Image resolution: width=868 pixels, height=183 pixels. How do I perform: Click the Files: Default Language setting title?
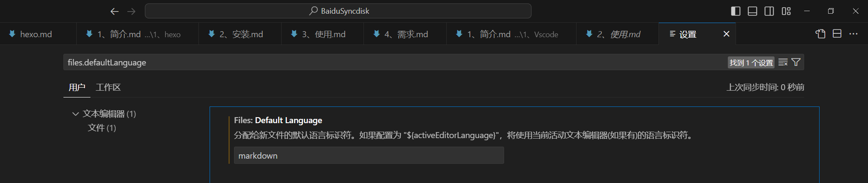click(x=278, y=120)
